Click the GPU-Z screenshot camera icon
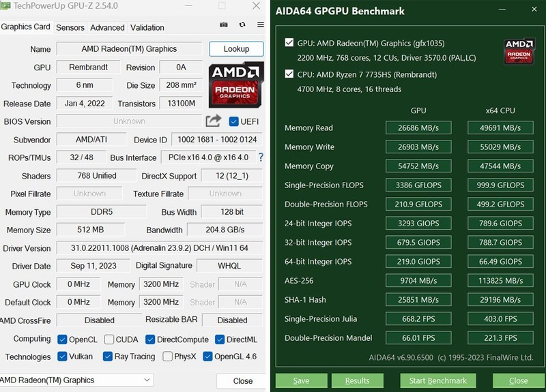 pos(224,25)
